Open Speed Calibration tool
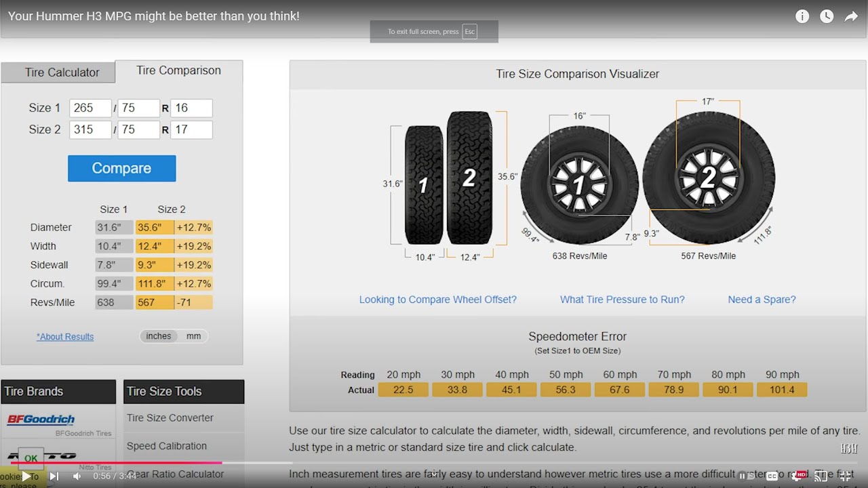 pyautogui.click(x=167, y=446)
